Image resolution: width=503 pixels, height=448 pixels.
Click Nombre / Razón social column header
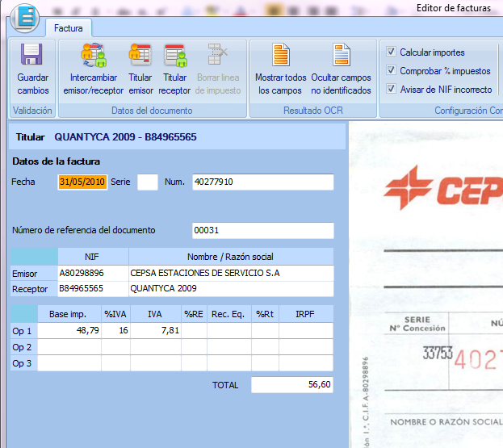(x=231, y=257)
